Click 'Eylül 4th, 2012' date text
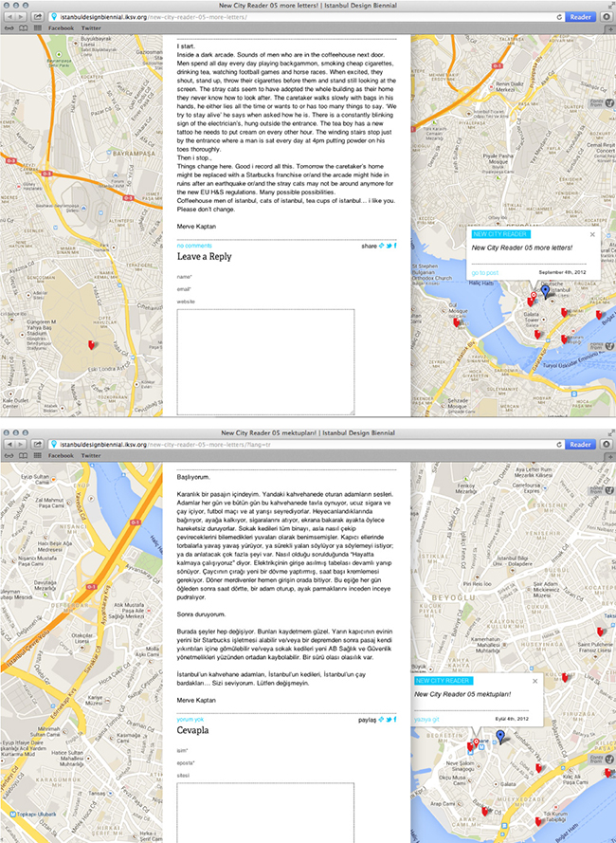The width and height of the screenshot is (616, 843). [512, 719]
